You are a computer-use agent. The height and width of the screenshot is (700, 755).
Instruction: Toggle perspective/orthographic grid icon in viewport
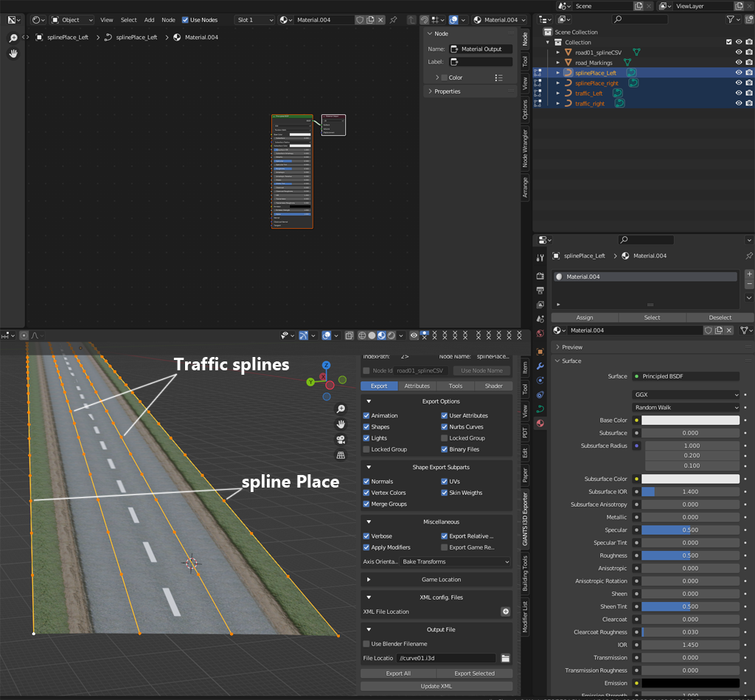pos(341,455)
